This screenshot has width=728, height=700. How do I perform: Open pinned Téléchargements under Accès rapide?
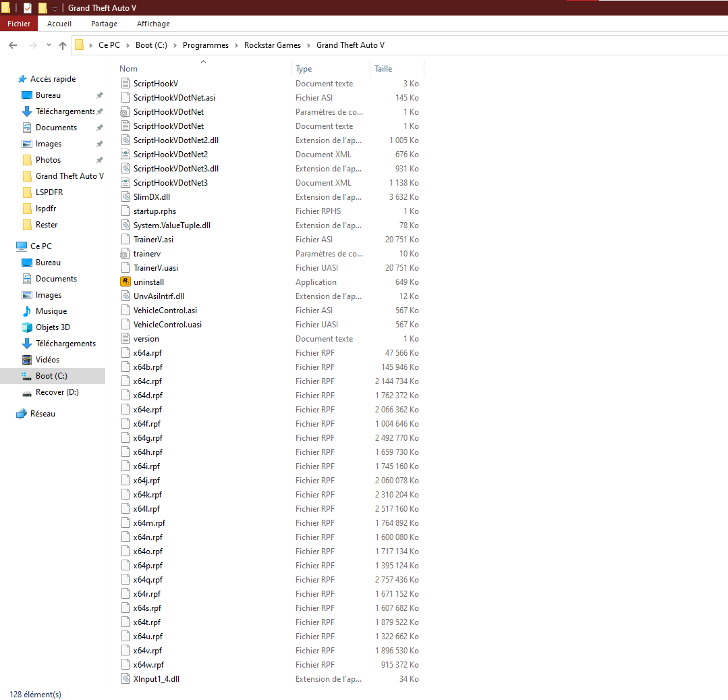65,111
